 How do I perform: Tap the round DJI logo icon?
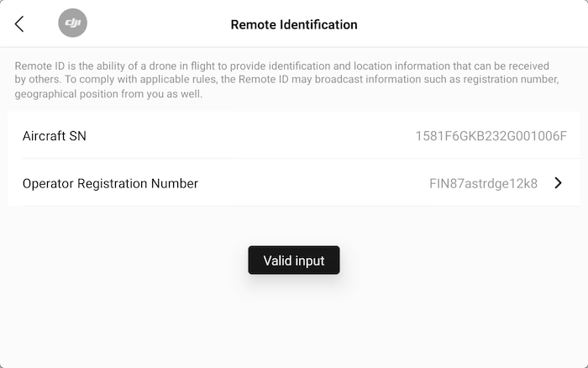(x=73, y=23)
